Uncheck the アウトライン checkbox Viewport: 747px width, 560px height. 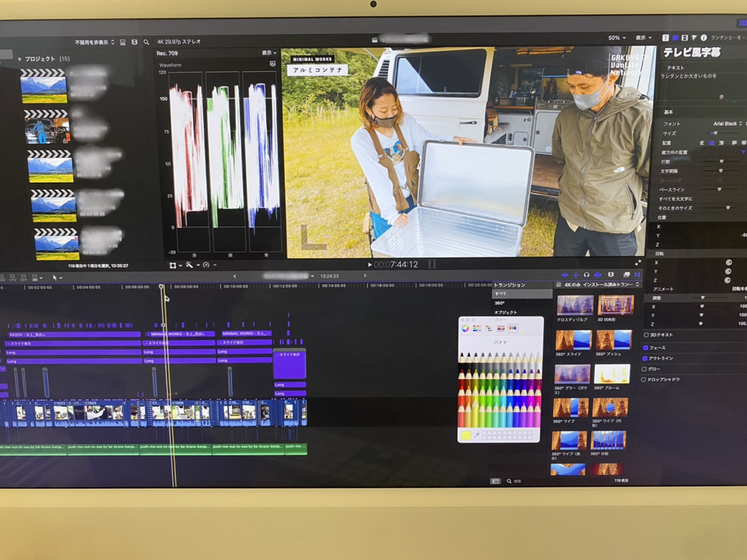[645, 358]
